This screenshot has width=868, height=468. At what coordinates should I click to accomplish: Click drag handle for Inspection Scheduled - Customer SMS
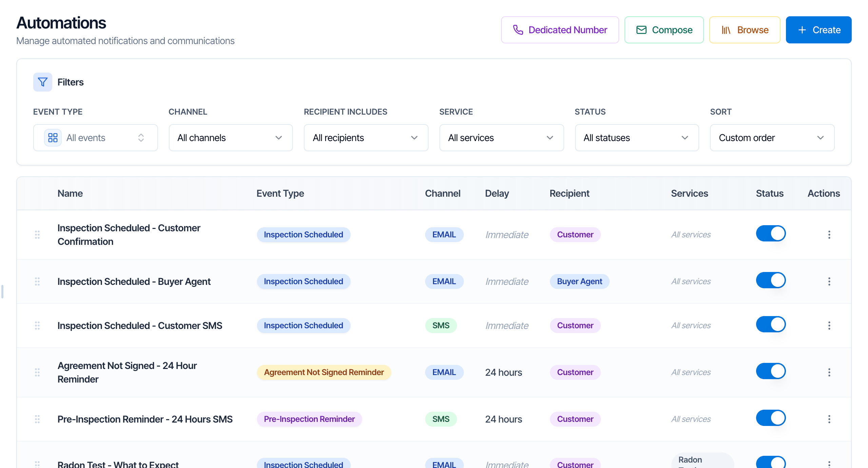click(x=37, y=326)
